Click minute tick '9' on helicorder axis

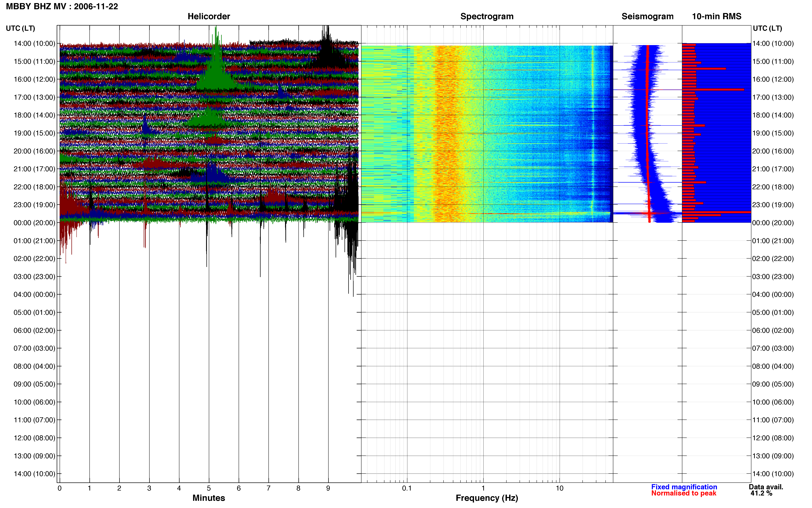(328, 488)
